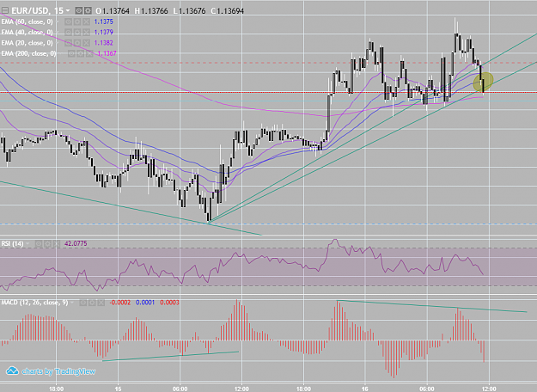Hide the EMA 200 indicator with its eye icon

tap(71, 54)
